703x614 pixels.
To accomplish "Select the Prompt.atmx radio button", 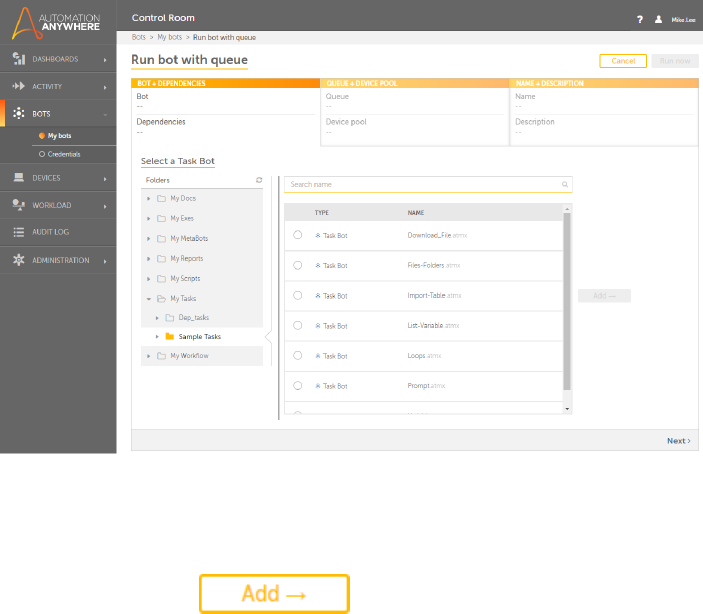I will pos(298,385).
